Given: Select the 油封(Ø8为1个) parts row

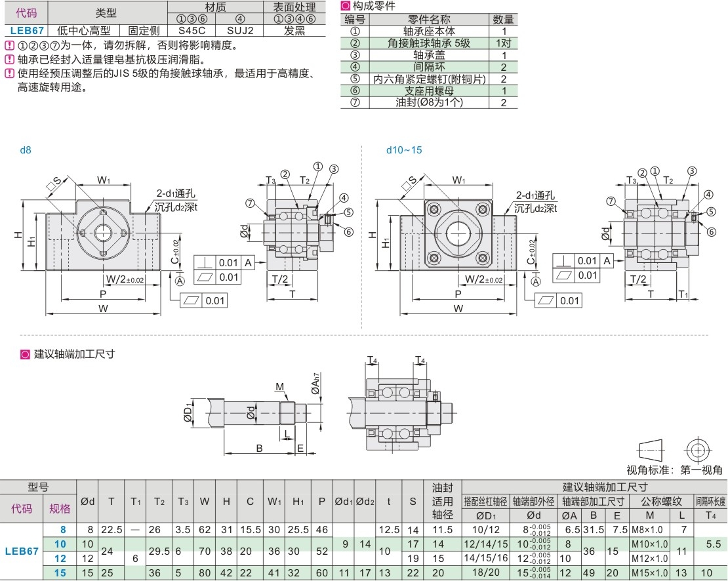Looking at the screenshot, I should click(x=429, y=102).
